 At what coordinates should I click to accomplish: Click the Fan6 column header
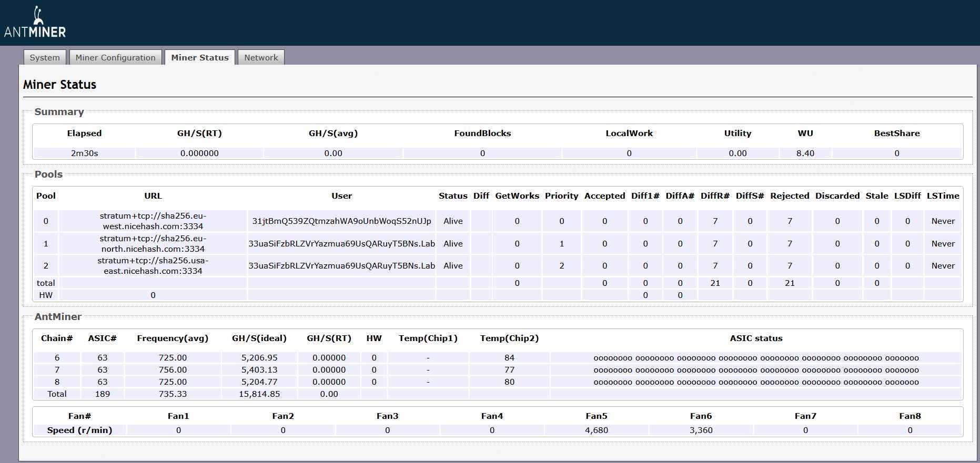(x=701, y=416)
